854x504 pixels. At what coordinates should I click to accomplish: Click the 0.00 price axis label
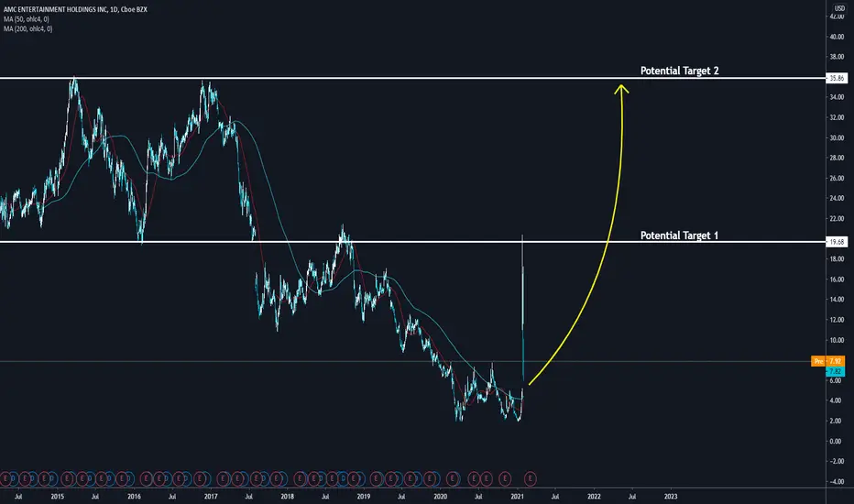[837, 442]
